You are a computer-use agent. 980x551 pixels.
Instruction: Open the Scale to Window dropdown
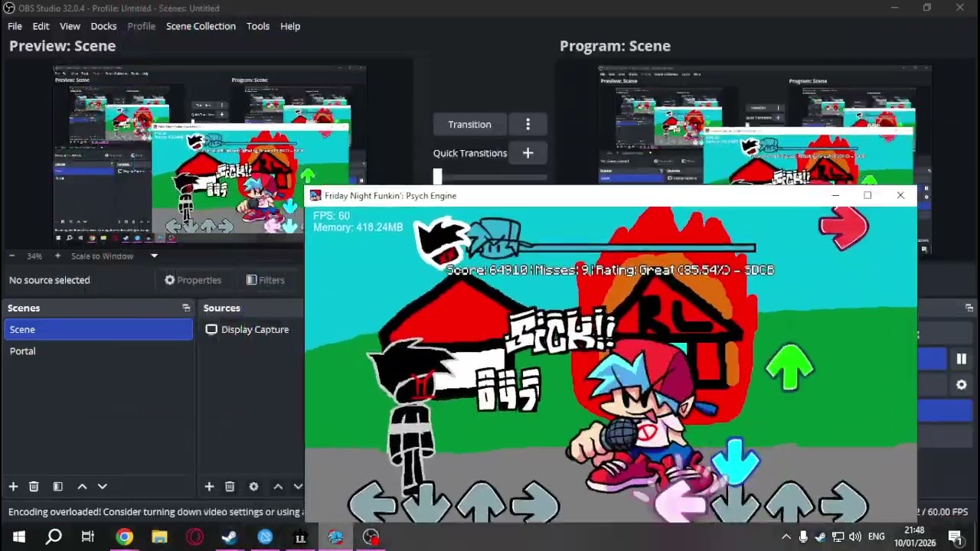[x=115, y=256]
